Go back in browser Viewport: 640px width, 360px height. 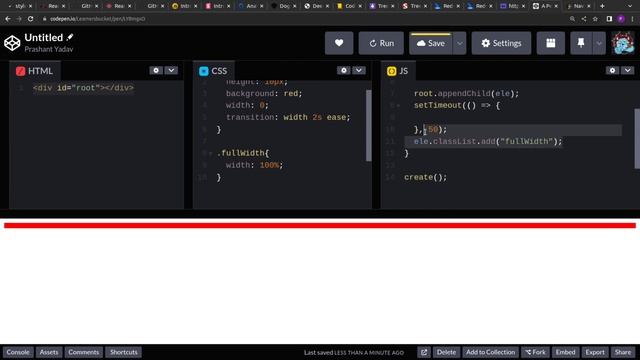click(x=8, y=19)
